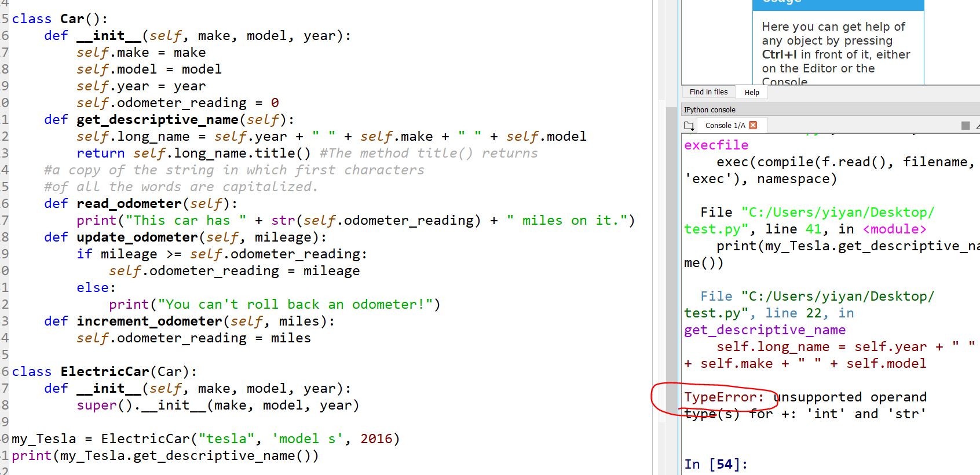Open the browse tabs folder icon in console
Image resolution: width=980 pixels, height=475 pixels.
point(689,126)
